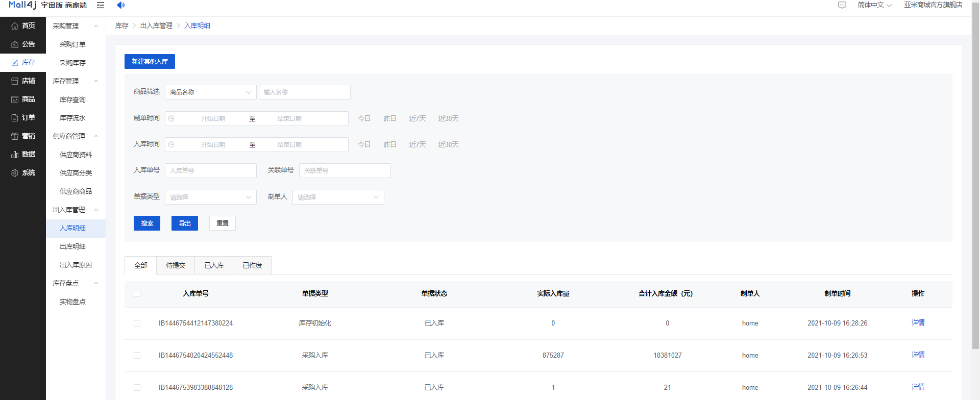Click clock icon in 制单时间 date field

(171, 118)
